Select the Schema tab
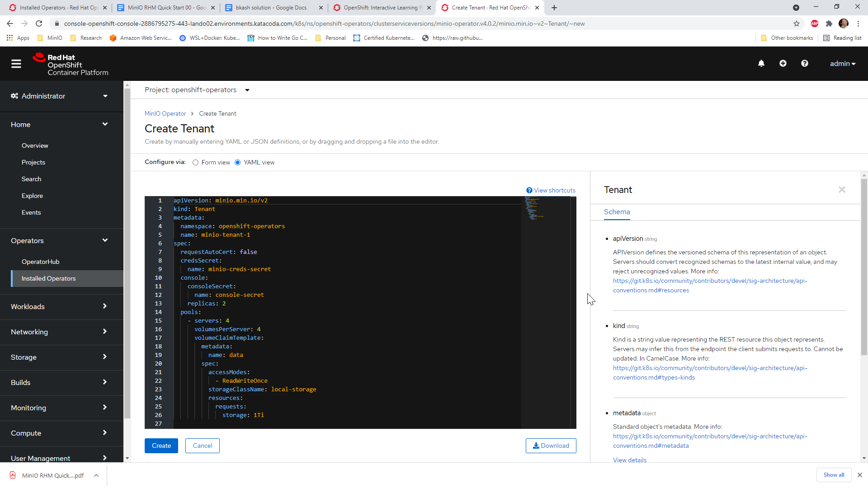 [x=617, y=212]
